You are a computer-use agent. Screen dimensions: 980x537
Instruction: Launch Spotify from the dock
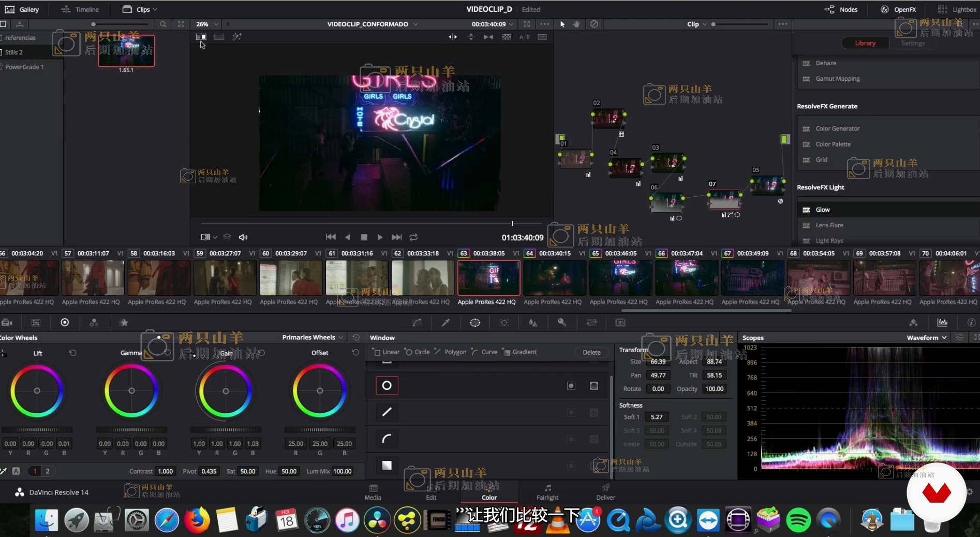(x=798, y=520)
